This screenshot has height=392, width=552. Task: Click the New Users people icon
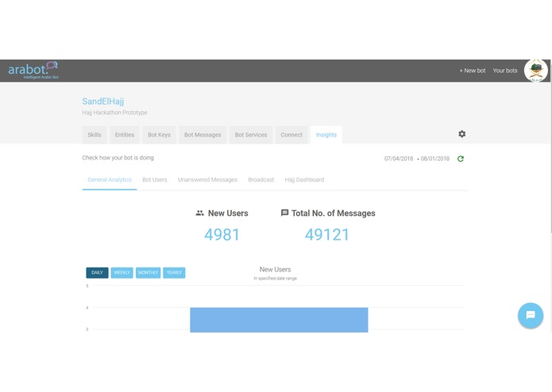click(200, 213)
